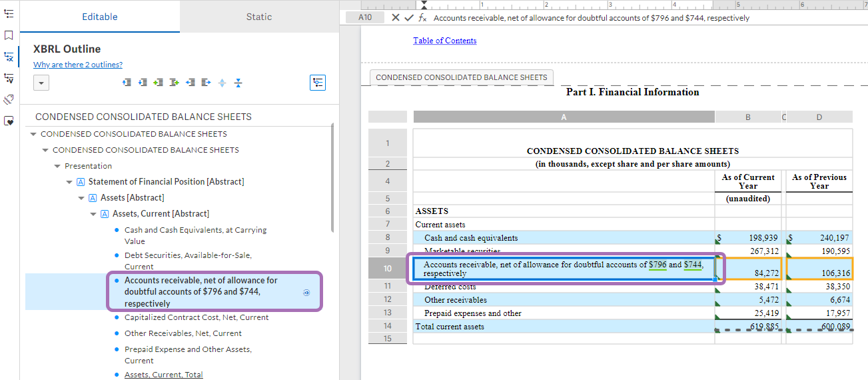Click the tags icon in left sidebar
The image size is (868, 380).
point(9,99)
